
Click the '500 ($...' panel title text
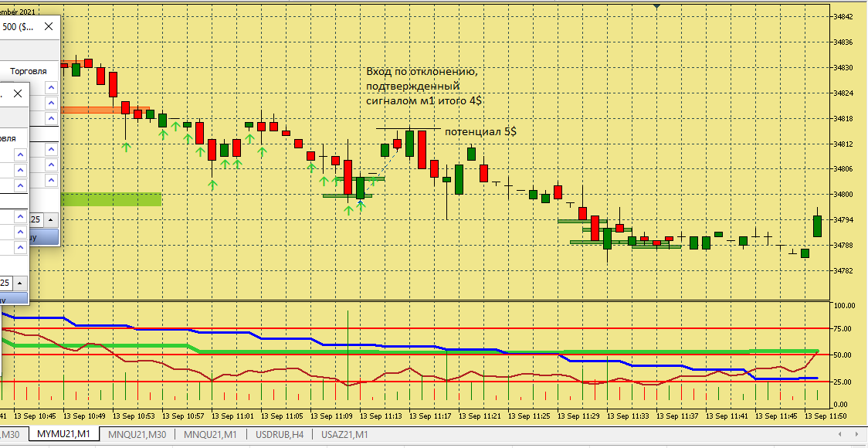18,26
